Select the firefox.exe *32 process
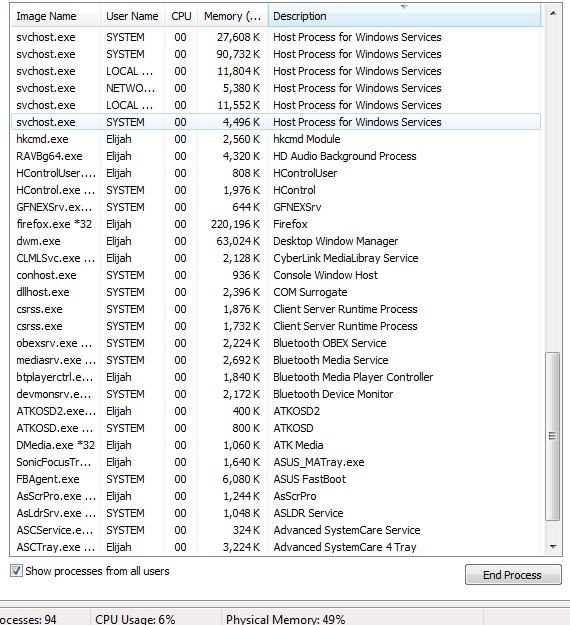 (276, 224)
